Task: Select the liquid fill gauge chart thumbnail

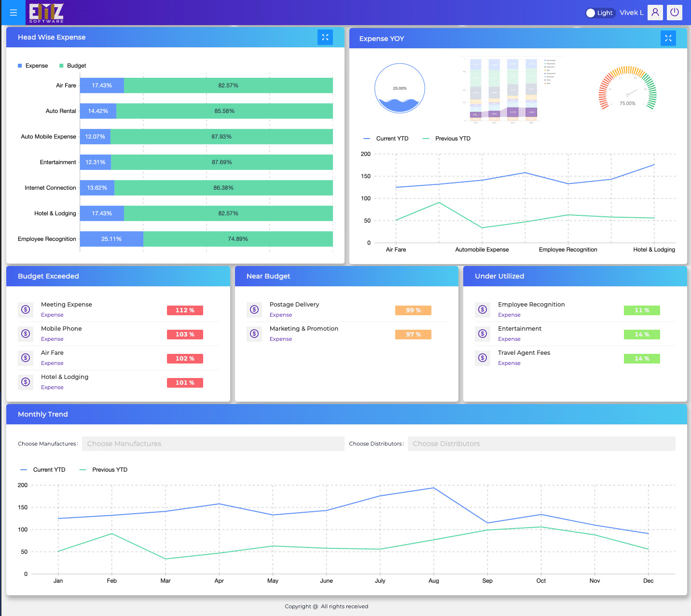Action: coord(400,88)
